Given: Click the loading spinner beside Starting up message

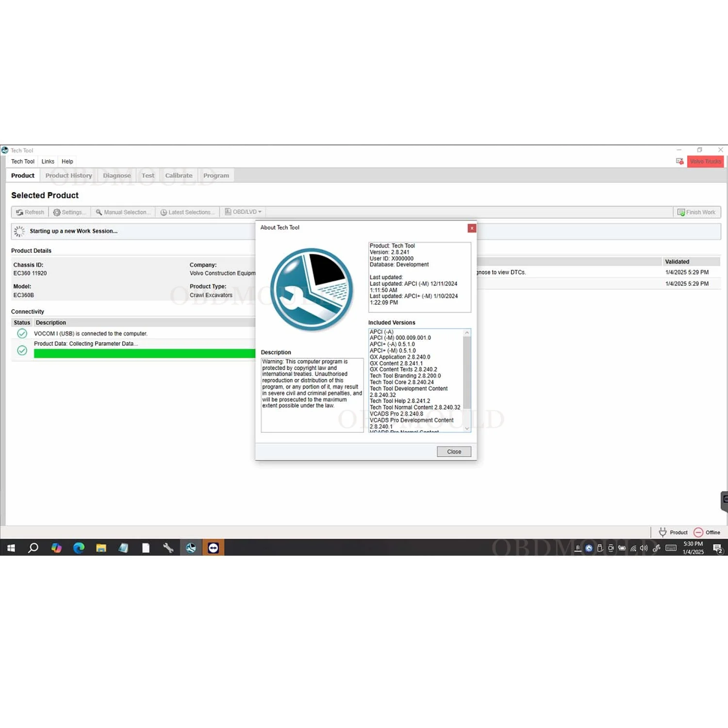Looking at the screenshot, I should click(x=19, y=232).
